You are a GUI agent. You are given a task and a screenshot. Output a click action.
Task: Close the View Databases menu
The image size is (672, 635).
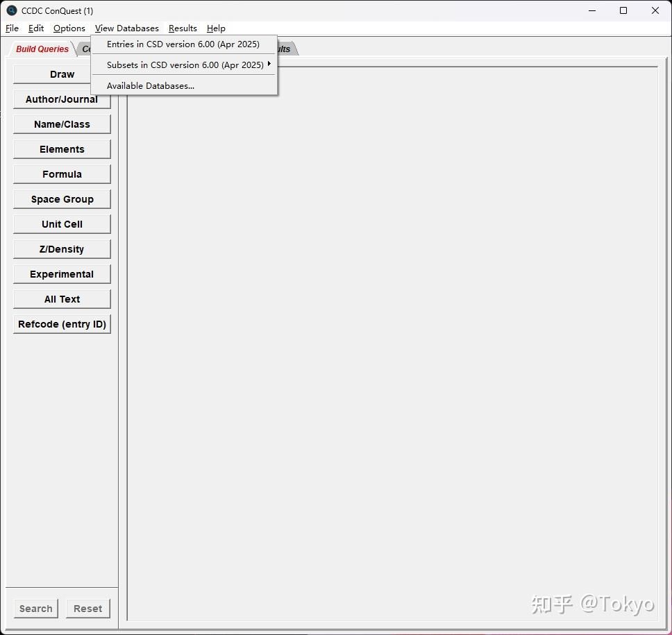127,28
